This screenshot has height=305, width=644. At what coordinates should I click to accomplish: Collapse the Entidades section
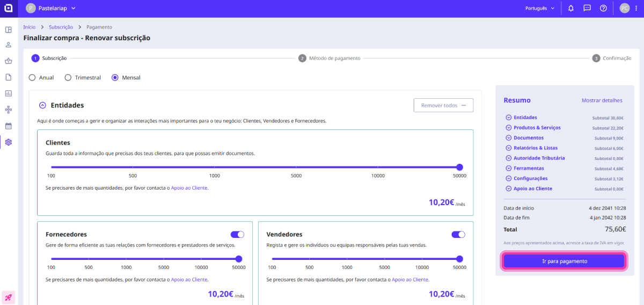pyautogui.click(x=42, y=105)
